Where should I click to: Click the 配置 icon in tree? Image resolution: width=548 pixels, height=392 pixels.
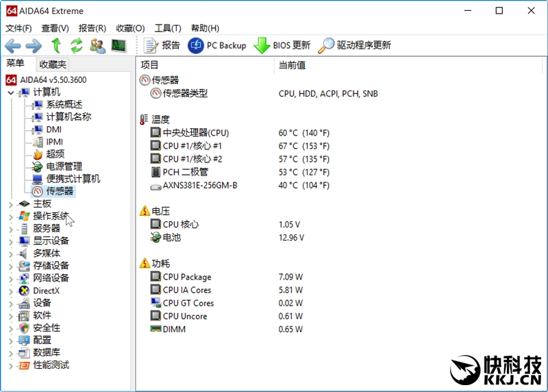click(x=24, y=340)
